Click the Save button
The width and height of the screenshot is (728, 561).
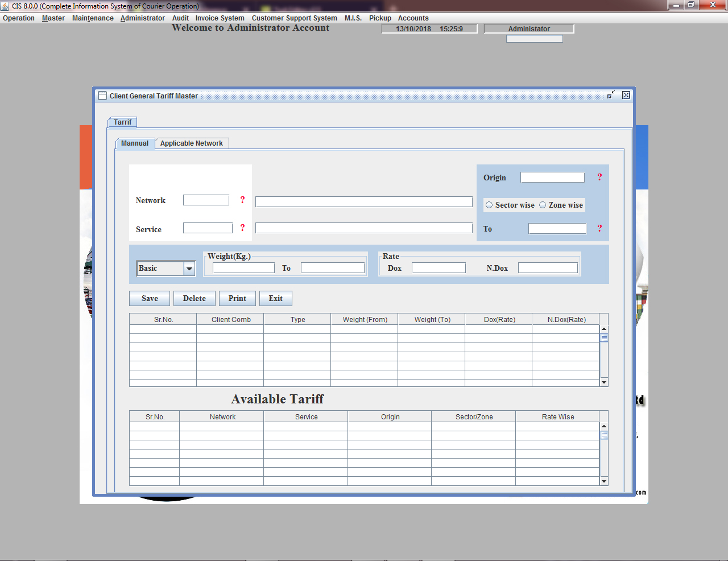[x=150, y=299]
